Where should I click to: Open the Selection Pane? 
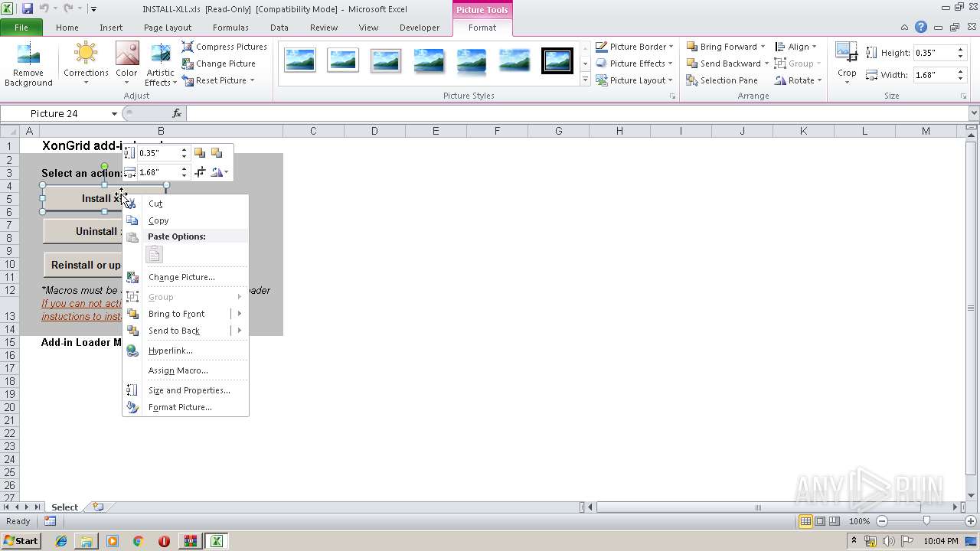722,80
